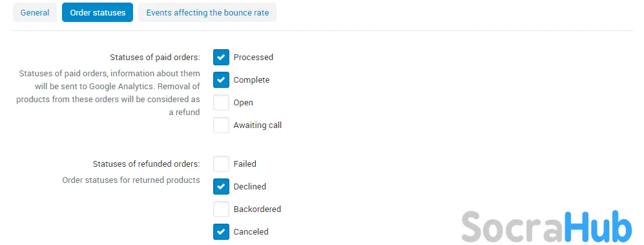Enable the Backordered checkbox
644x245 pixels.
(x=221, y=209)
